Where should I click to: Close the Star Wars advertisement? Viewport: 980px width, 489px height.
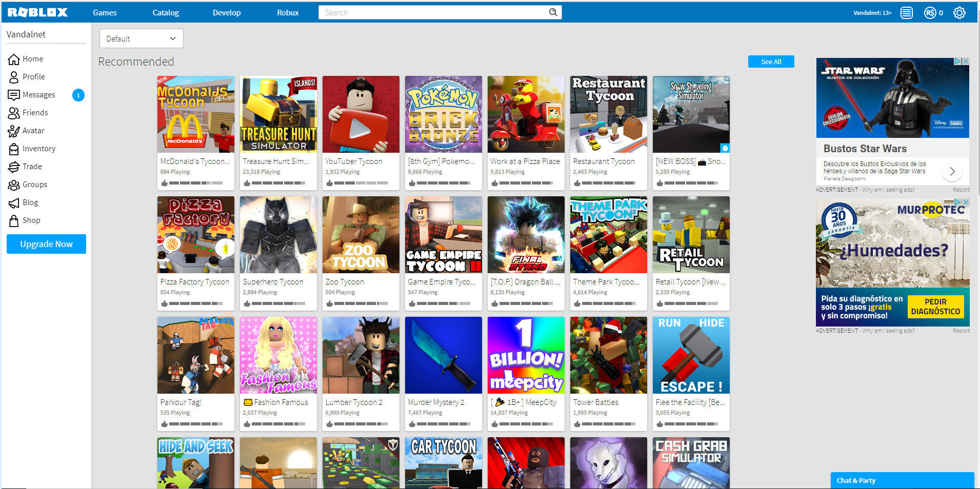966,62
